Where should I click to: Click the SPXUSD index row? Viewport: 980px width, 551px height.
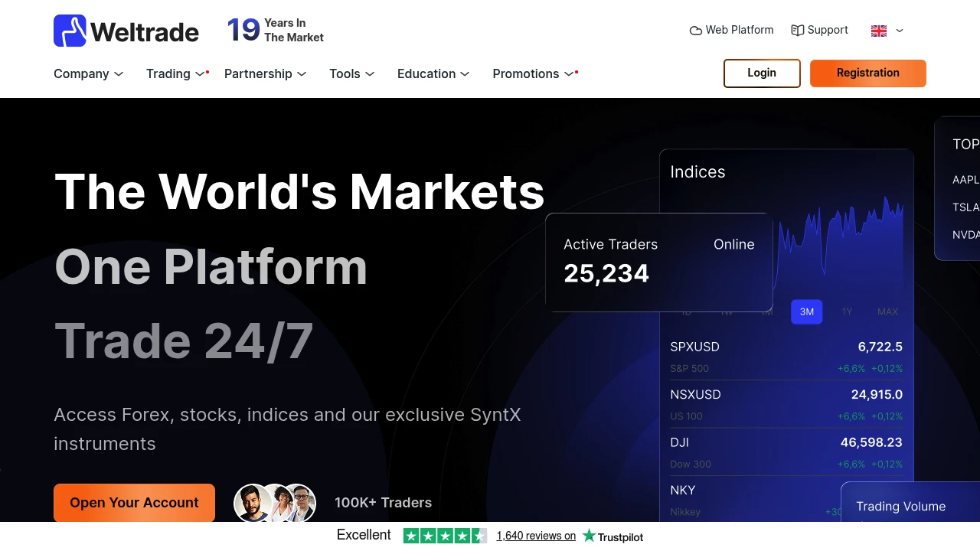tap(786, 357)
